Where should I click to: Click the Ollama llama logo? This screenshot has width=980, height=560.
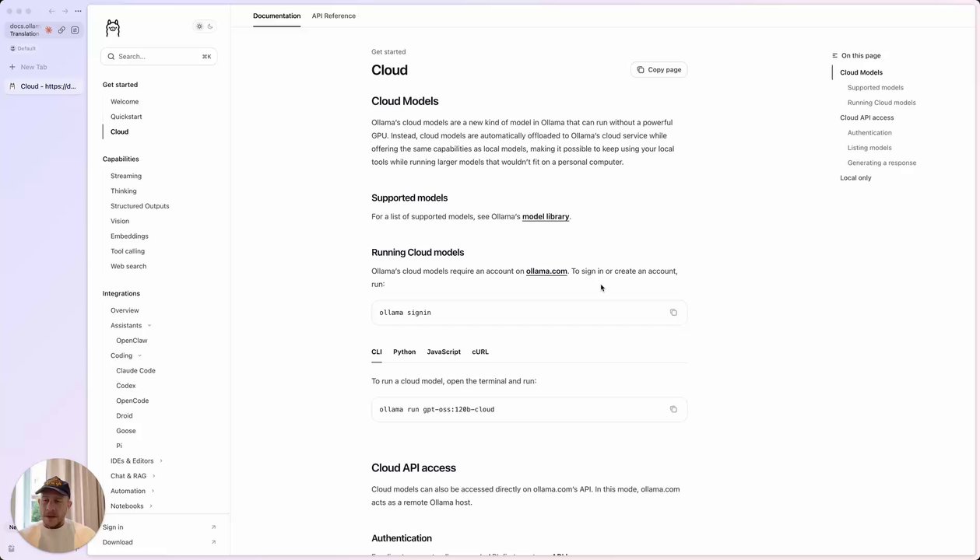pyautogui.click(x=113, y=28)
